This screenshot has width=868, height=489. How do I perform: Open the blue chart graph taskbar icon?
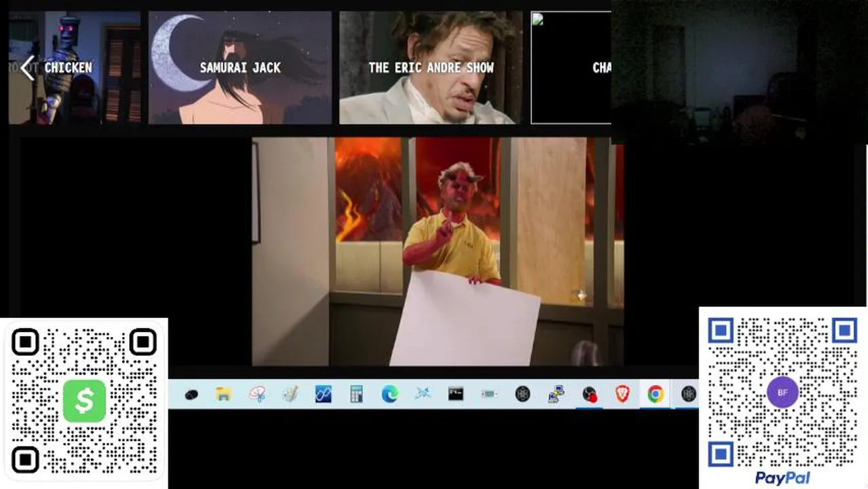323,394
